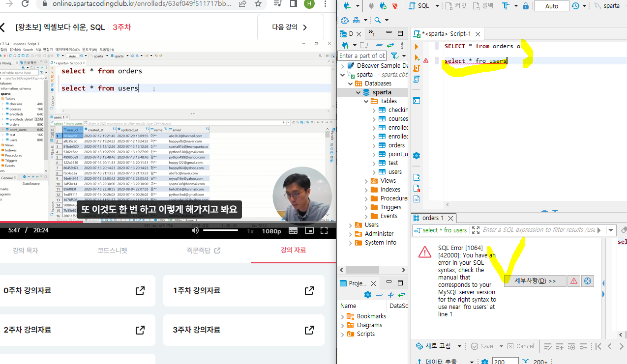Open the 즉문즉답 tab

coord(203,251)
